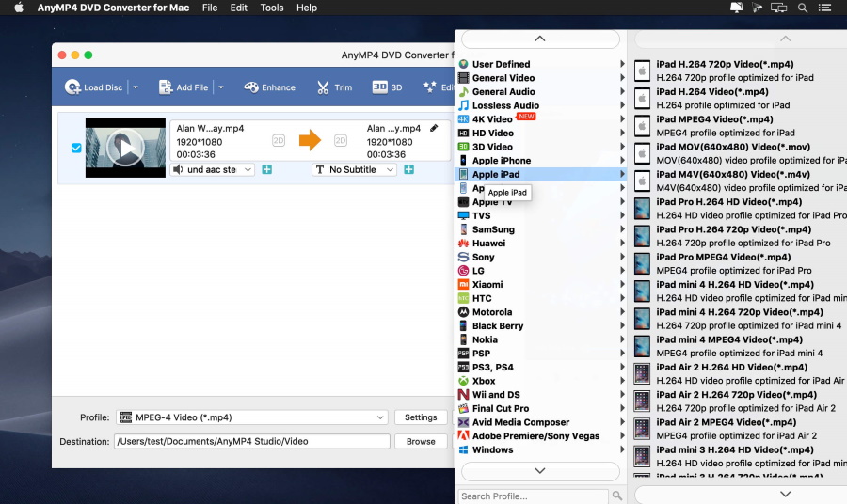847x504 pixels.
Task: Add an audio track with plus icon
Action: tap(267, 169)
